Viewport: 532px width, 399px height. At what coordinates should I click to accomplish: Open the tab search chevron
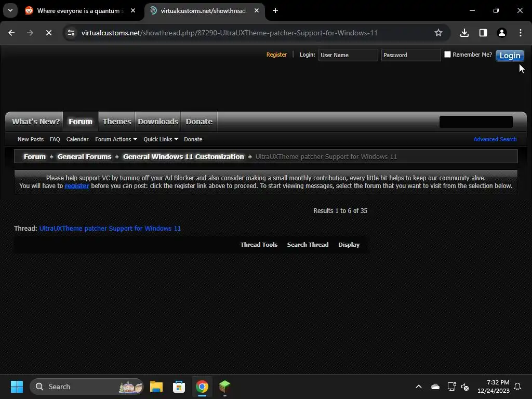[x=10, y=10]
